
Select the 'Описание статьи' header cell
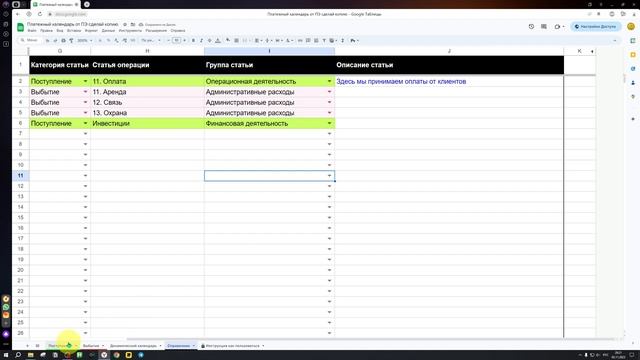tap(449, 65)
